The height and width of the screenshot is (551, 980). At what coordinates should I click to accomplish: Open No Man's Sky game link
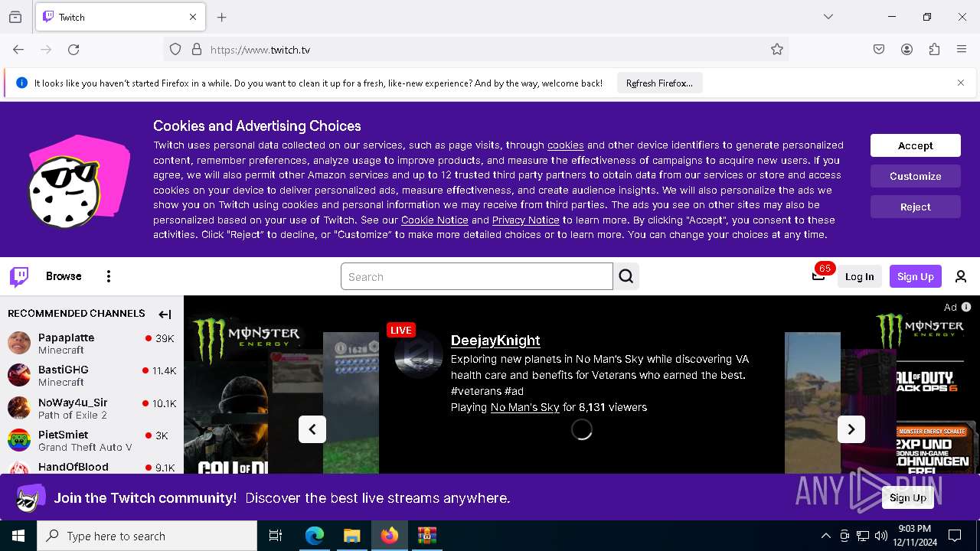[525, 407]
